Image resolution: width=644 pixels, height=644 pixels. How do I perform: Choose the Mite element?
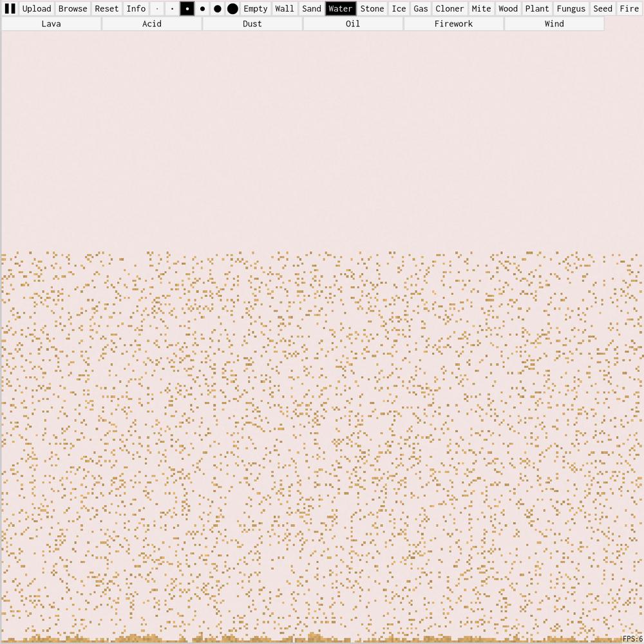tap(481, 8)
